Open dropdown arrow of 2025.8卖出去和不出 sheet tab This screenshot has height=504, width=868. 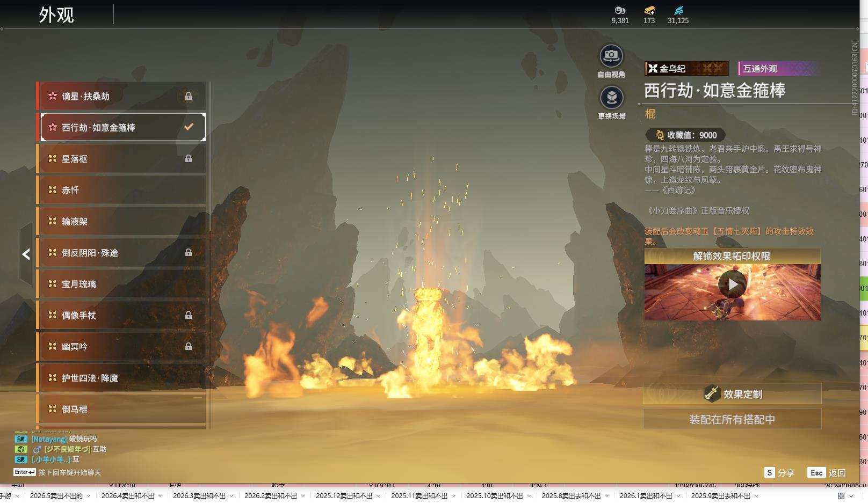pos(607,496)
